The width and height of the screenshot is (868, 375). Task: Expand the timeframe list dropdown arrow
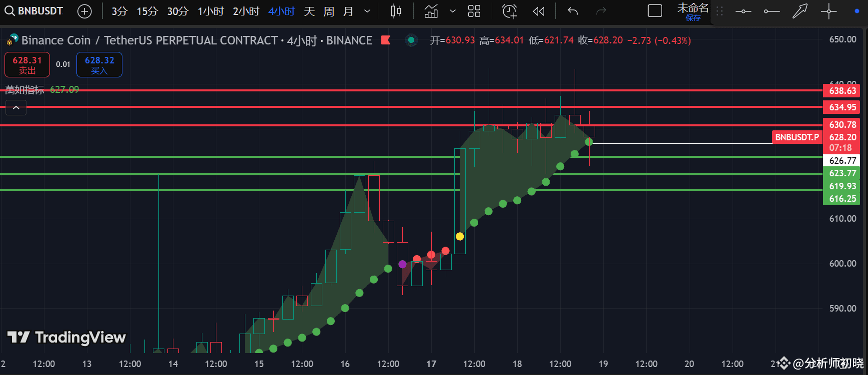tap(367, 11)
